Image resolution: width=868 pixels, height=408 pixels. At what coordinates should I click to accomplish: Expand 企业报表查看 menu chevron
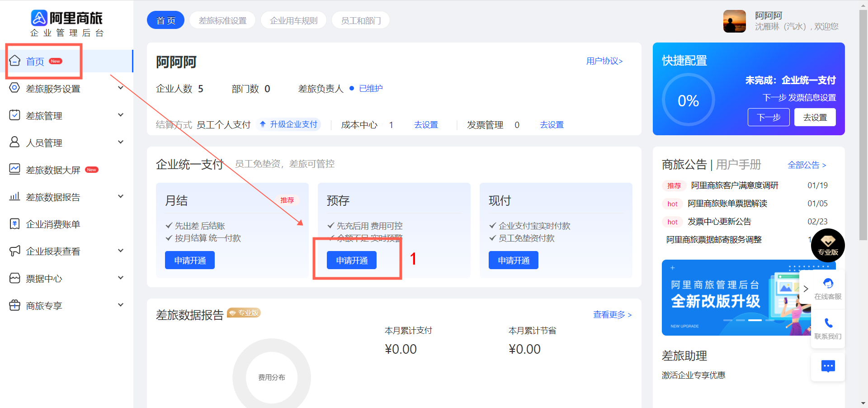(121, 251)
